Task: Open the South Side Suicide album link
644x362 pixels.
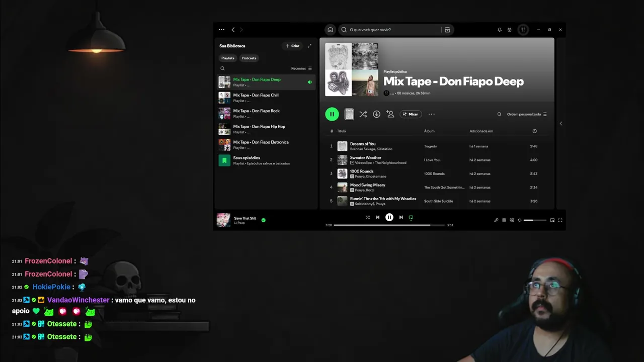Action: 438,201
